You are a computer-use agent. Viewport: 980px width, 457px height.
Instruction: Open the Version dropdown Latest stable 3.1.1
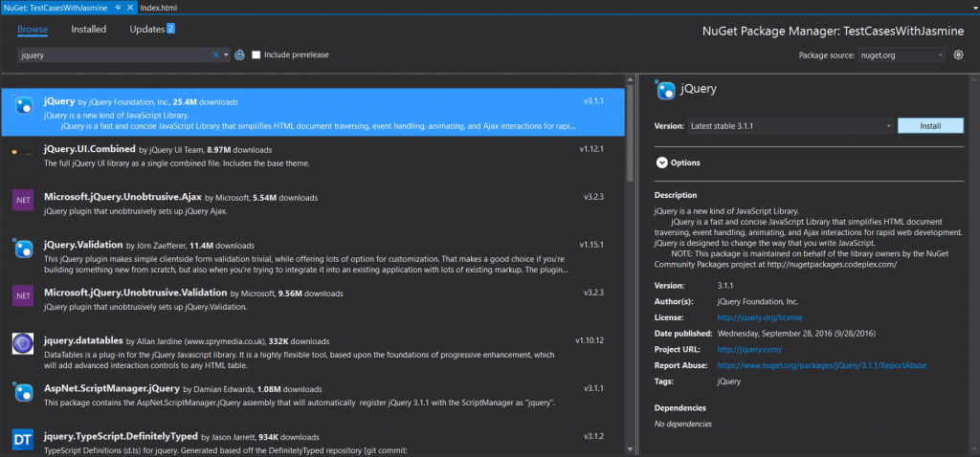point(791,125)
